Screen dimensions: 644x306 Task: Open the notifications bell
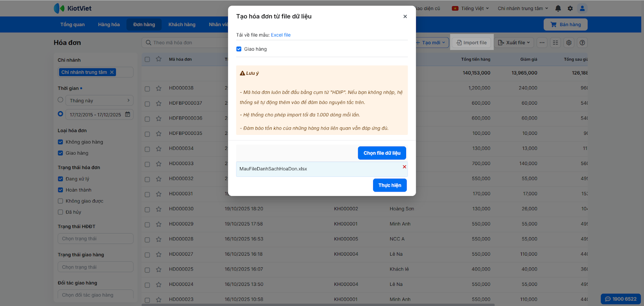(558, 8)
